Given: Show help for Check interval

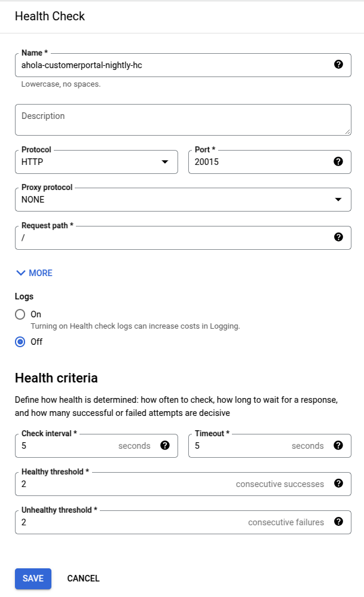Looking at the screenshot, I should [165, 445].
